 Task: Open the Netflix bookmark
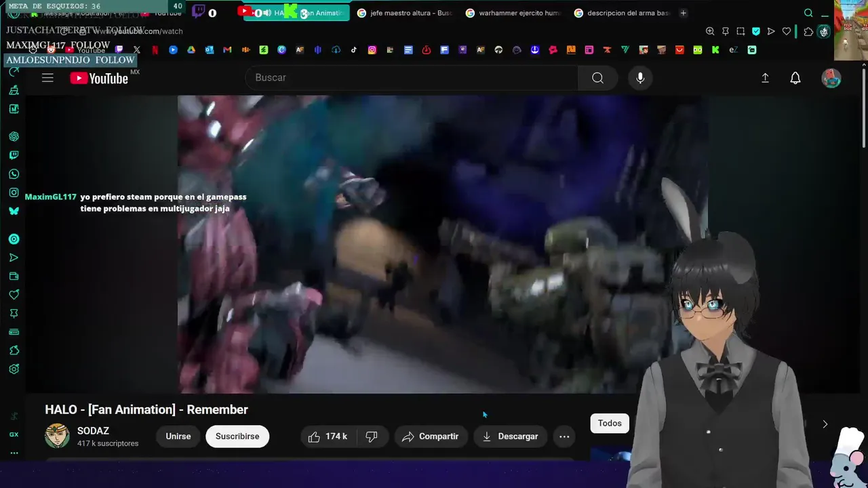pyautogui.click(x=155, y=50)
